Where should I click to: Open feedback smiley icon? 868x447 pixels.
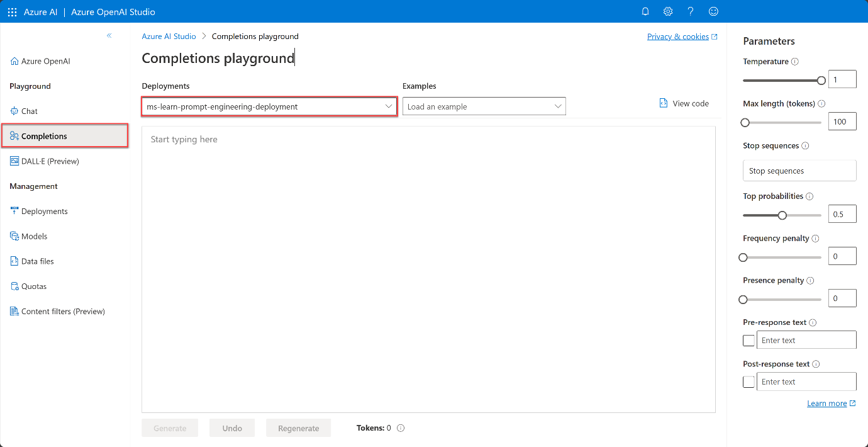pos(713,11)
